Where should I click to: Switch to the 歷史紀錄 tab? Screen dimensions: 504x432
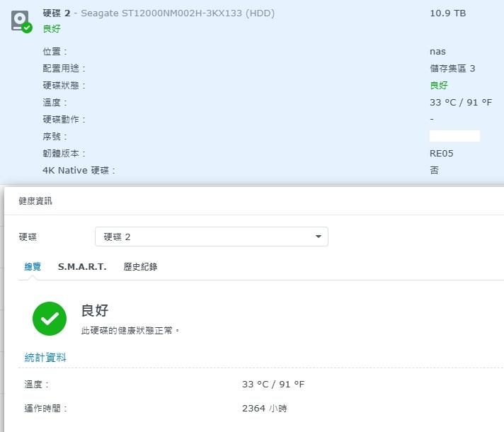point(140,267)
